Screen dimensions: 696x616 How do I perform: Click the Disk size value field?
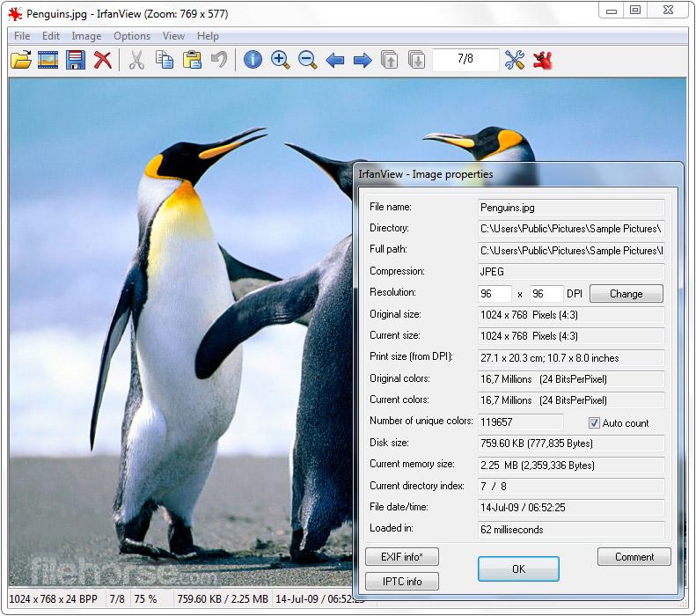(x=571, y=444)
